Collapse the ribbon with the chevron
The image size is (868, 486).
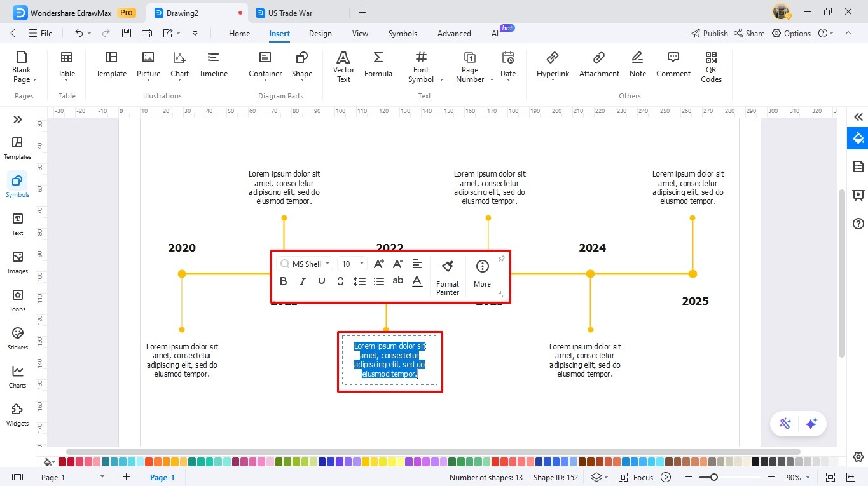pos(848,33)
